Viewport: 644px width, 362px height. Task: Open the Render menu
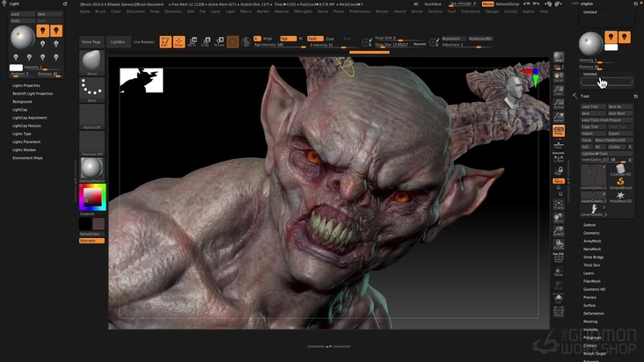(381, 11)
